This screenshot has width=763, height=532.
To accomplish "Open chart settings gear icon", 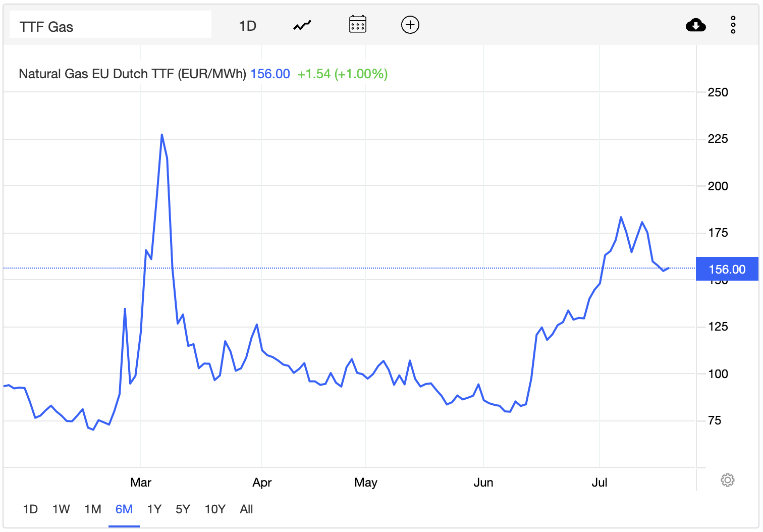I will point(727,480).
